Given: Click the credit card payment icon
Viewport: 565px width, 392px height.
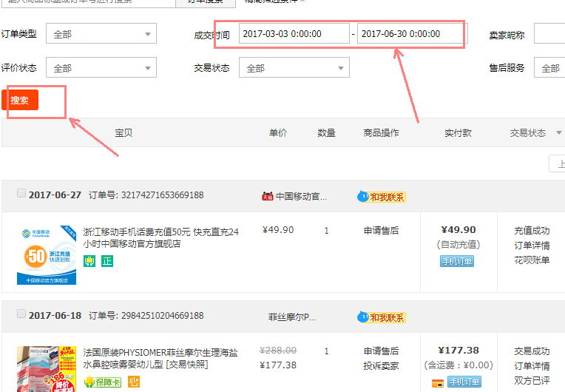Looking at the screenshot, I should pos(438,382).
